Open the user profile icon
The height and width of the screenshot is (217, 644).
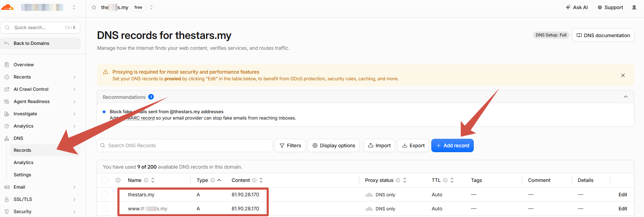634,7
